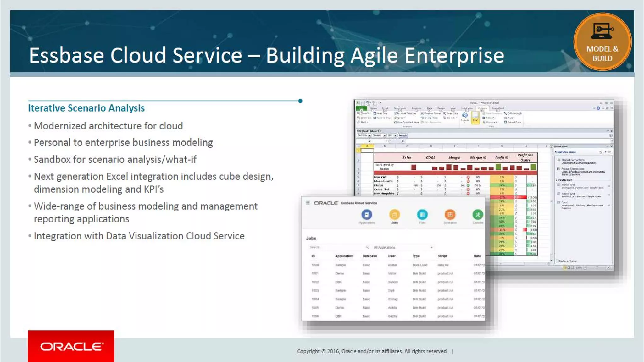Open Private Connections in Smart View panel
This screenshot has width=644, height=362.
[x=573, y=169]
